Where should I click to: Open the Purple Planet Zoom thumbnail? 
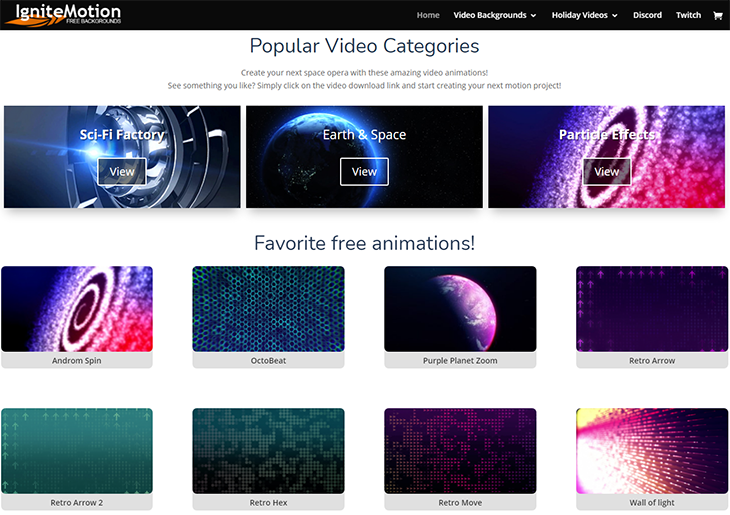tap(460, 309)
